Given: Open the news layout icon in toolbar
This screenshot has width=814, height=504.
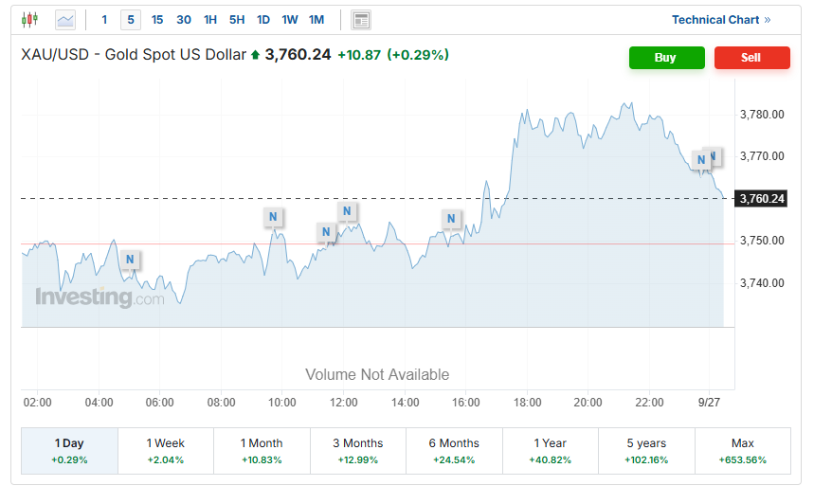Looking at the screenshot, I should pos(360,19).
